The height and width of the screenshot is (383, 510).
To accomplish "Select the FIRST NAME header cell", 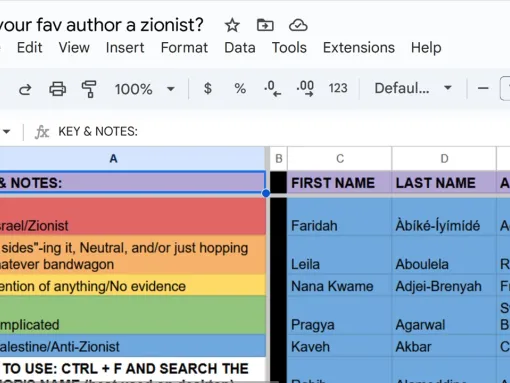I will (x=340, y=183).
